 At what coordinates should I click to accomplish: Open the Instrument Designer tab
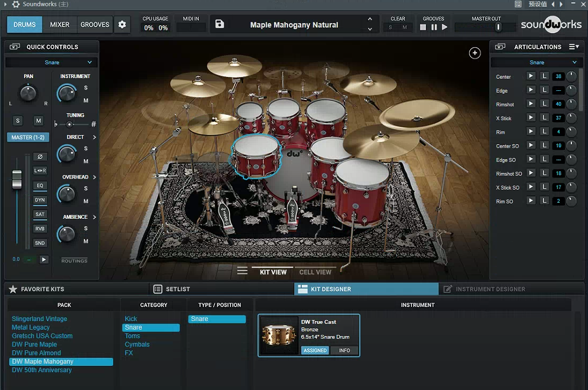(x=511, y=289)
